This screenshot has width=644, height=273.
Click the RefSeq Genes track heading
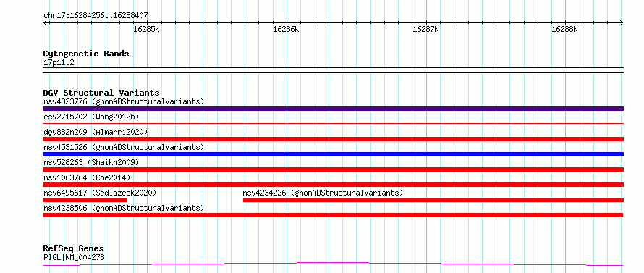pos(73,248)
